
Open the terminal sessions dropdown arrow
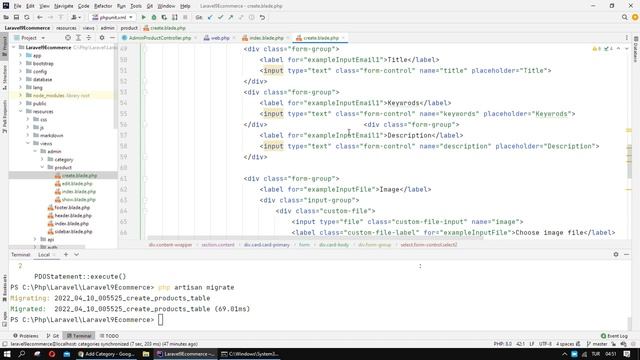[x=76, y=254]
